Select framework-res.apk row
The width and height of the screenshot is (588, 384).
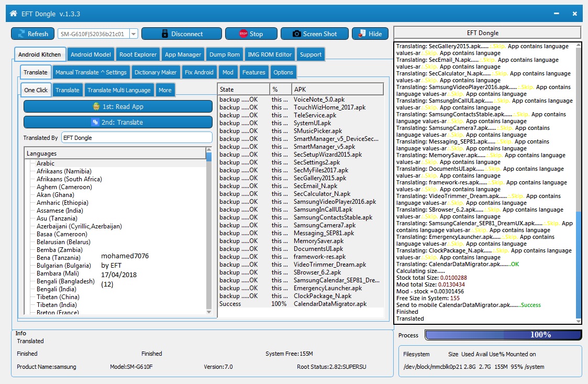click(x=301, y=257)
